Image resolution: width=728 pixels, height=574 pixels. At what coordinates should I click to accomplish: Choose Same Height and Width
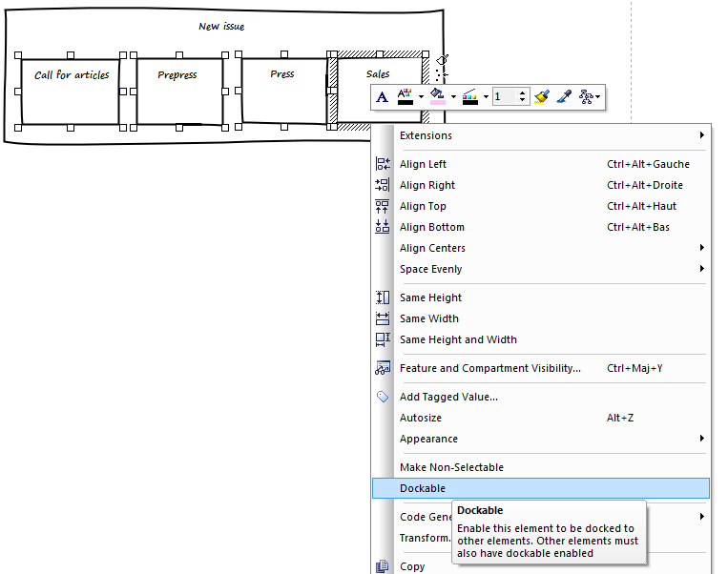pos(458,339)
